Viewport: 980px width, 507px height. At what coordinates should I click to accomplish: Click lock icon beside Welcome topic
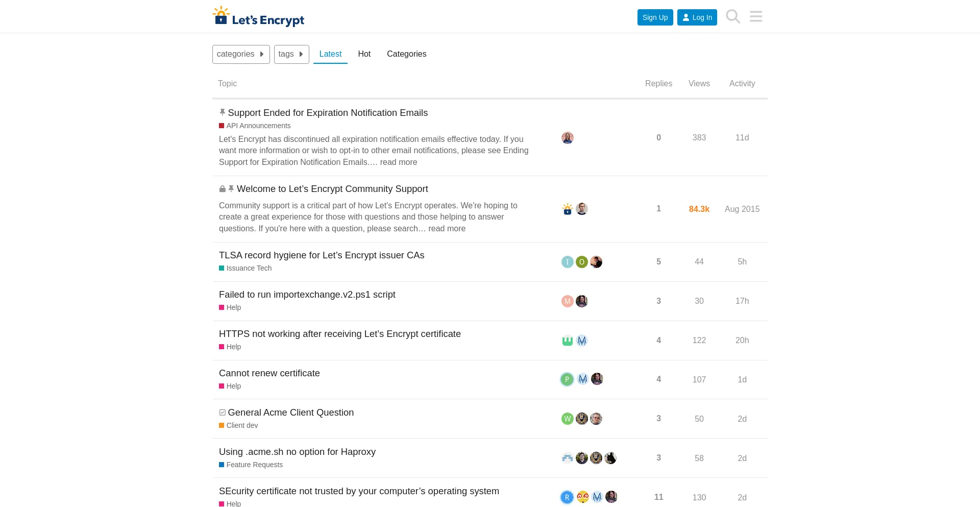tap(222, 189)
